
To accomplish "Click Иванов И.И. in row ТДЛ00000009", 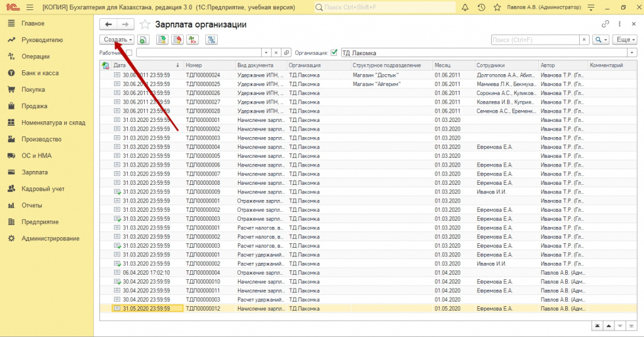I will click(491, 192).
